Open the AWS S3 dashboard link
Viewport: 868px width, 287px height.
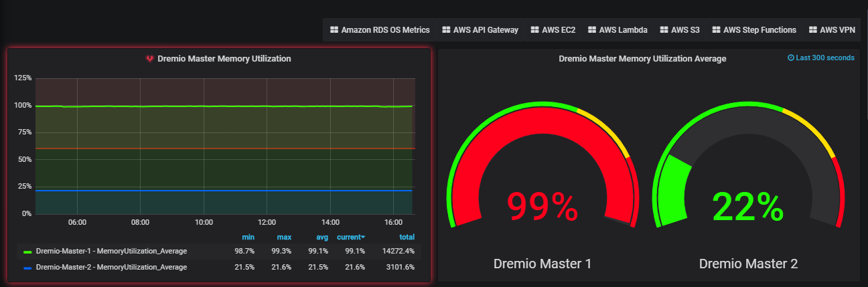click(x=679, y=30)
